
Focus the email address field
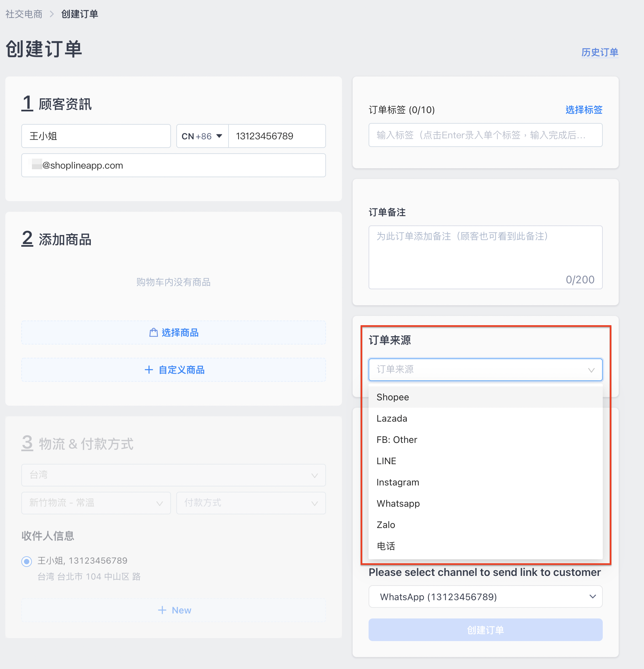(x=173, y=165)
